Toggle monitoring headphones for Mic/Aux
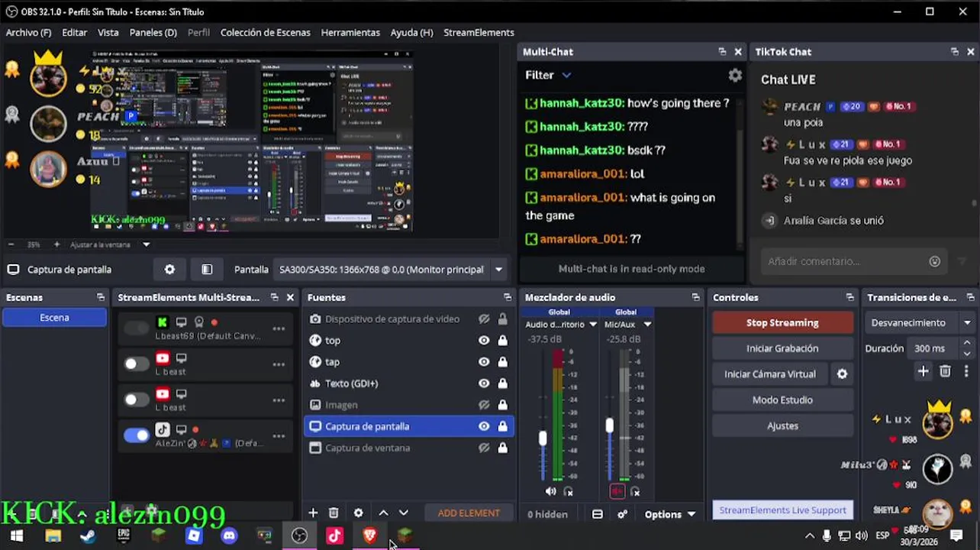 (635, 492)
